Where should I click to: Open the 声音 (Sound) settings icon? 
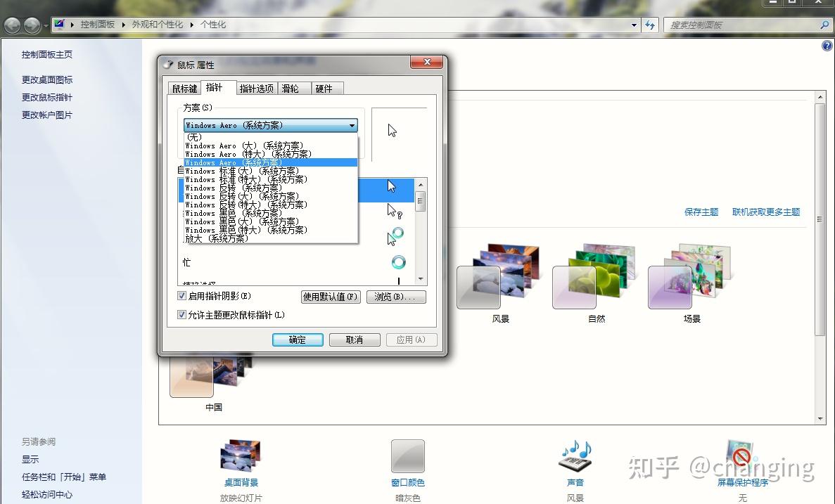click(x=575, y=456)
